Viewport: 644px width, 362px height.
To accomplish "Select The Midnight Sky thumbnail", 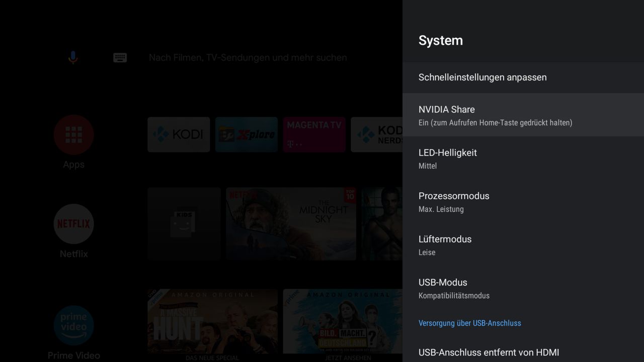I will [x=291, y=224].
